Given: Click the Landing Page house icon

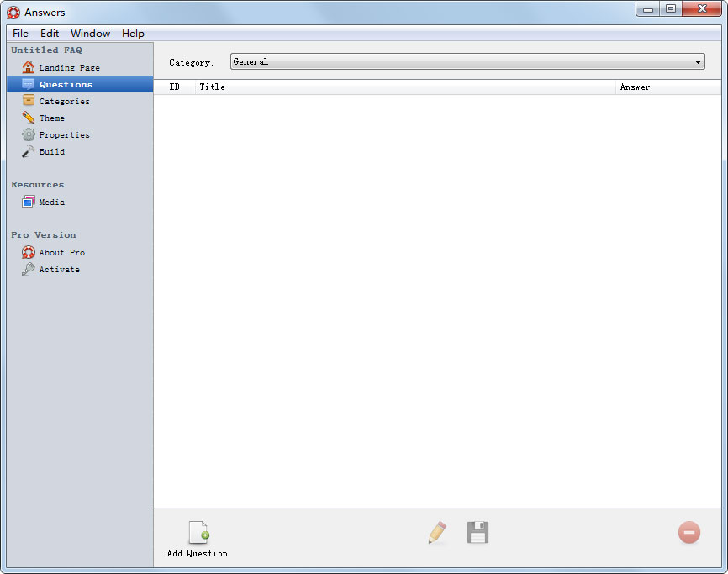Looking at the screenshot, I should click(29, 67).
